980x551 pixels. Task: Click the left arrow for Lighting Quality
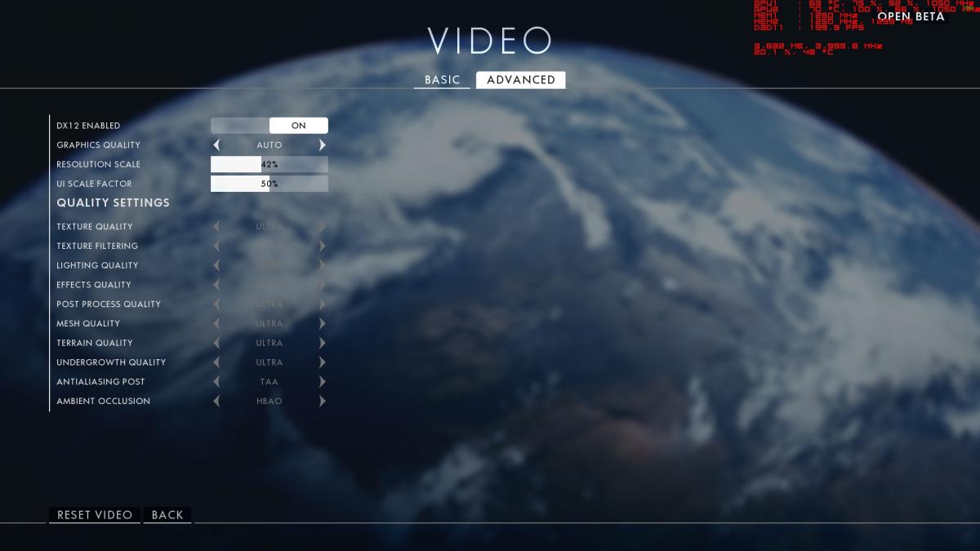(216, 265)
